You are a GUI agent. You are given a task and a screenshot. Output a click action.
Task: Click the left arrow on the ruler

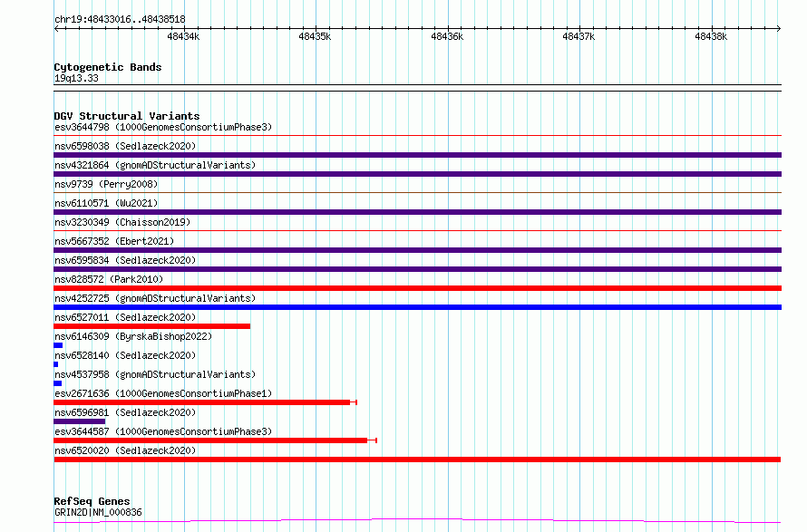coord(56,29)
